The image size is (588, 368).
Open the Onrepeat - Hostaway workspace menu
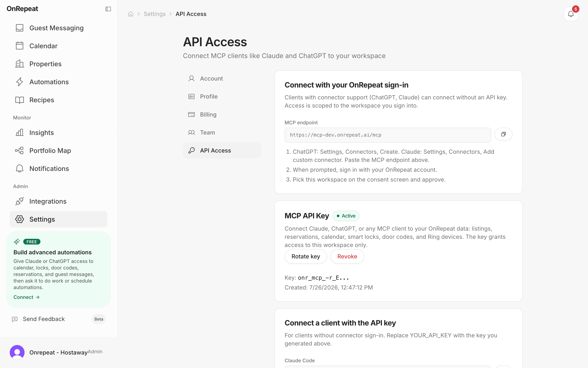(59, 352)
